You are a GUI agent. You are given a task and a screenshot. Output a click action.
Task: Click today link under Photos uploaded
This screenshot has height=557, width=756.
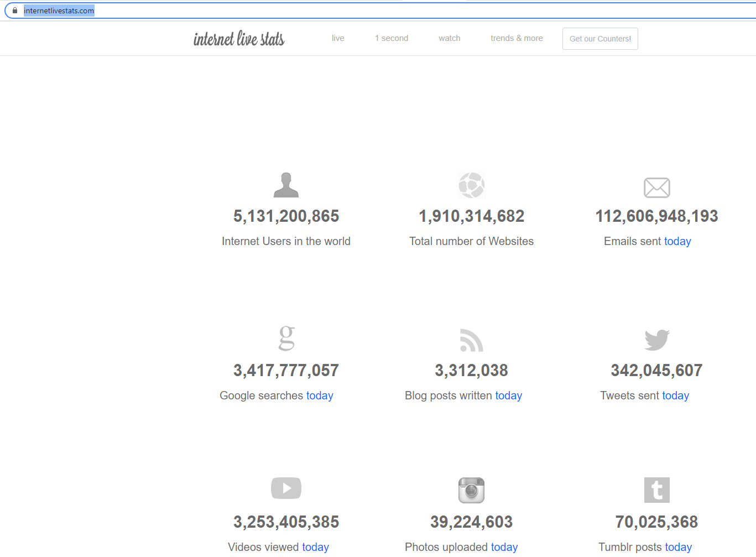[504, 547]
